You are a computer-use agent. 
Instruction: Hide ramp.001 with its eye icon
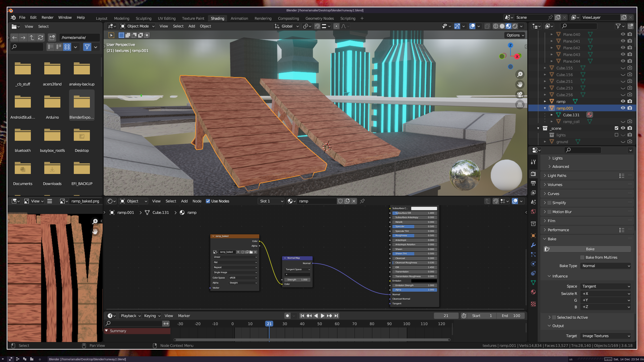[x=623, y=108]
